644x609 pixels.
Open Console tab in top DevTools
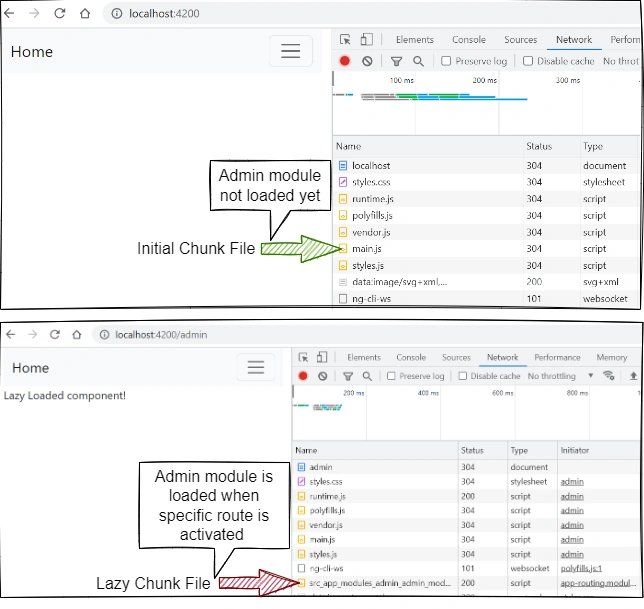coord(469,40)
